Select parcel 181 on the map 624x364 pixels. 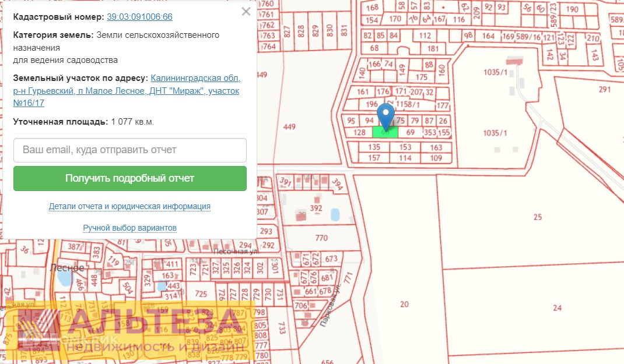(x=433, y=48)
